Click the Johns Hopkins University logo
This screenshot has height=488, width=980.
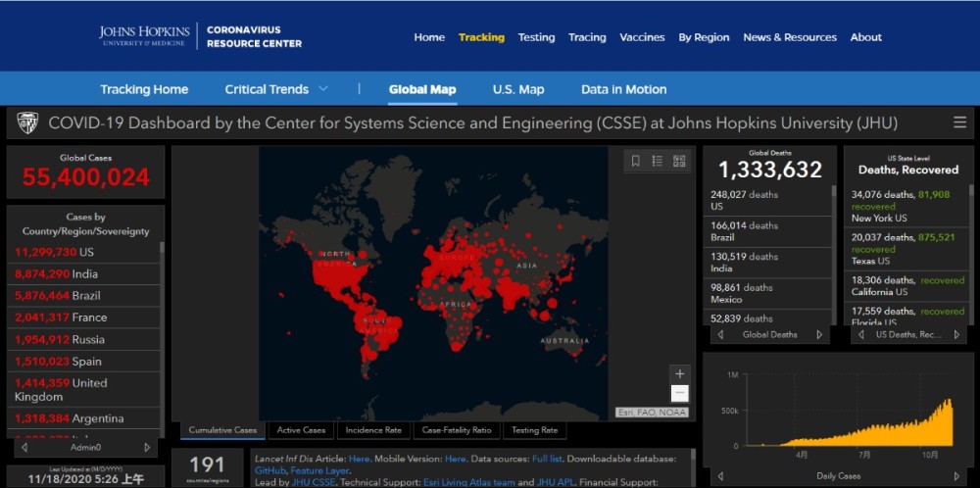click(x=144, y=35)
